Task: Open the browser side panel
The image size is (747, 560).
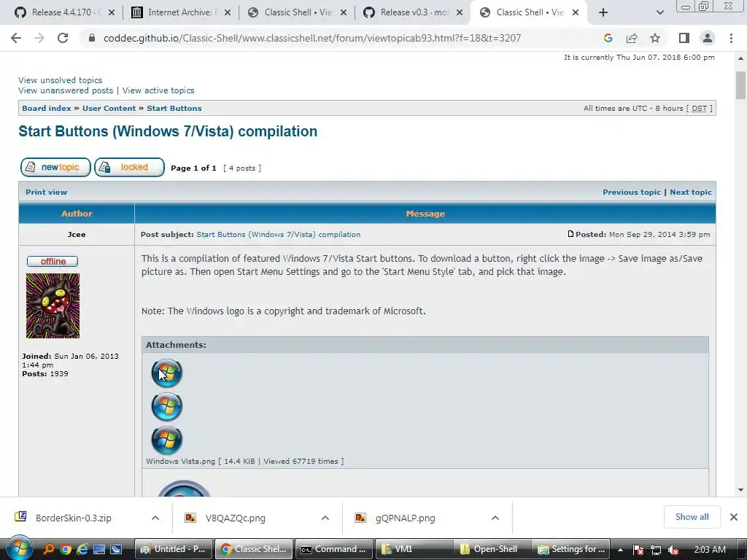Action: click(x=684, y=38)
